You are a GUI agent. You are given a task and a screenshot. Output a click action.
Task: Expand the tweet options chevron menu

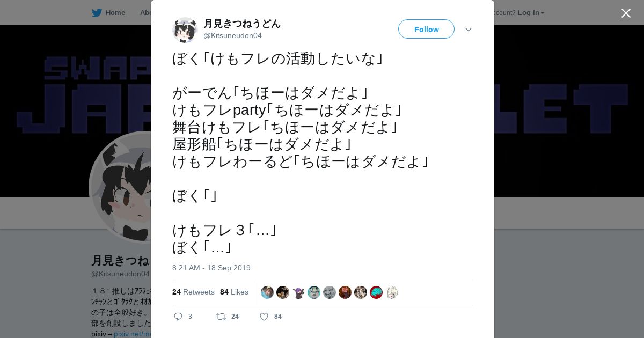(x=469, y=30)
